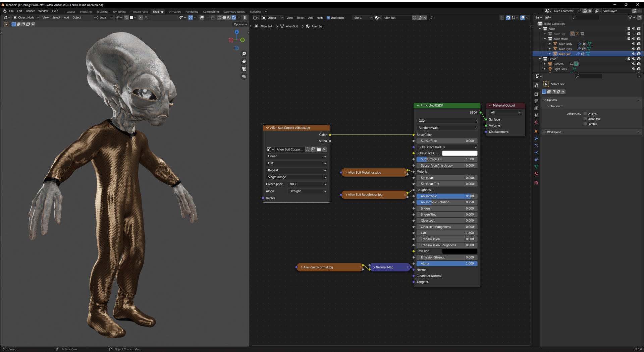The width and height of the screenshot is (644, 352).
Task: Toggle viewport visibility of Alien Eyes
Action: point(634,49)
